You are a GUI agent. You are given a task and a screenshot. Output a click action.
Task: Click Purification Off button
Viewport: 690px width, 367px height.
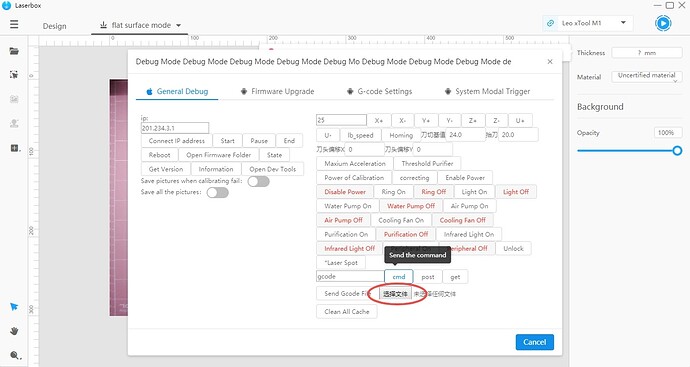pyautogui.click(x=406, y=234)
